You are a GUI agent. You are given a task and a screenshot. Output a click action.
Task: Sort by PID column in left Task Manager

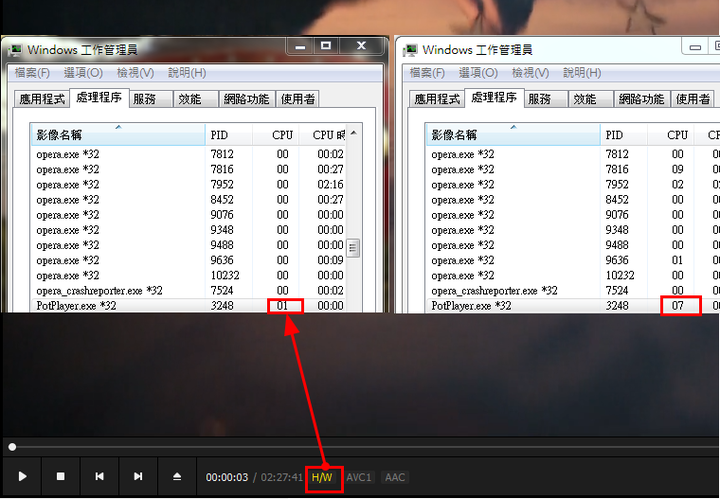[229, 135]
